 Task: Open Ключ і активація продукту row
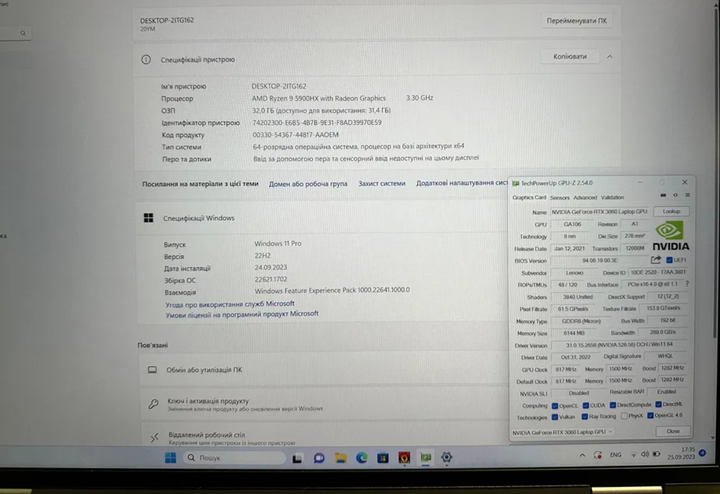click(324, 404)
